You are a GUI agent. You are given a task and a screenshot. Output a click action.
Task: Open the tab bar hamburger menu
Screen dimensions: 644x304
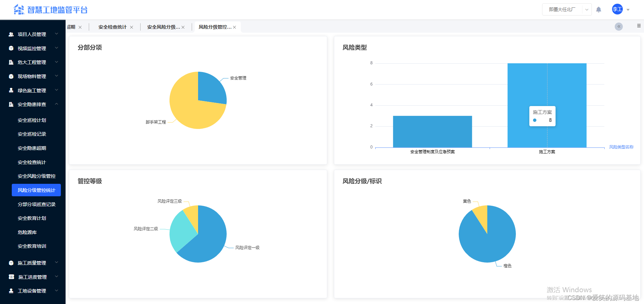coord(639,26)
